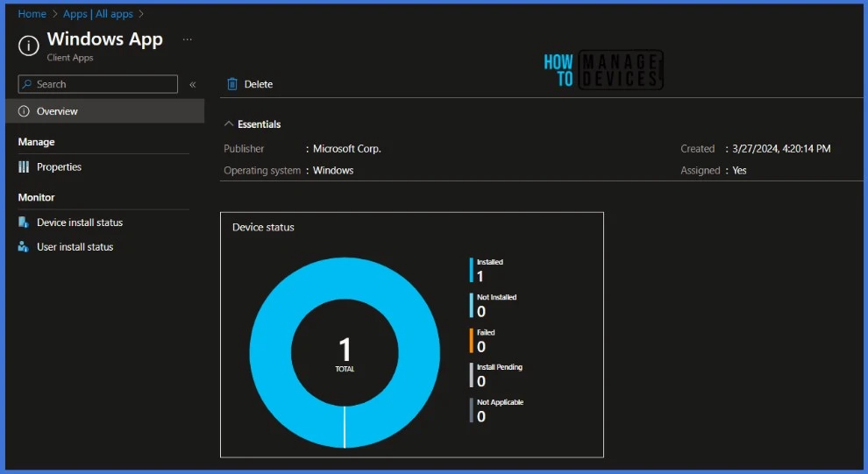Select the Not Applicable legend entry

[x=496, y=410]
